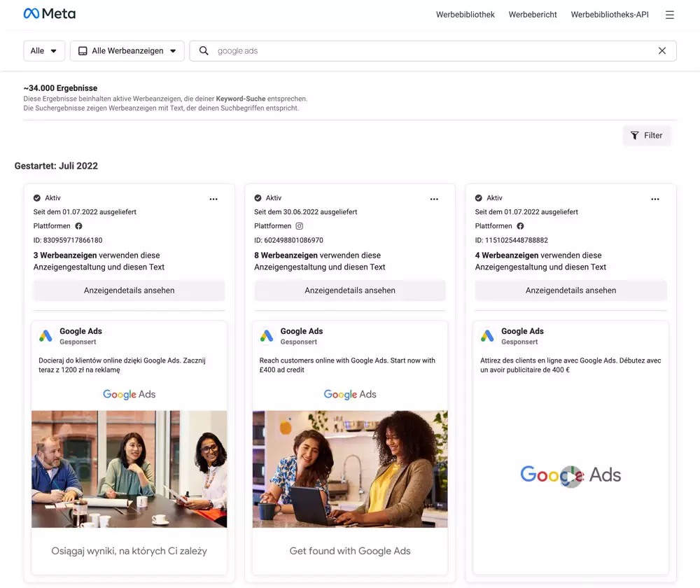Open more options on ad ID 1151025448788882
Screen dimensions: 700x588
click(655, 199)
